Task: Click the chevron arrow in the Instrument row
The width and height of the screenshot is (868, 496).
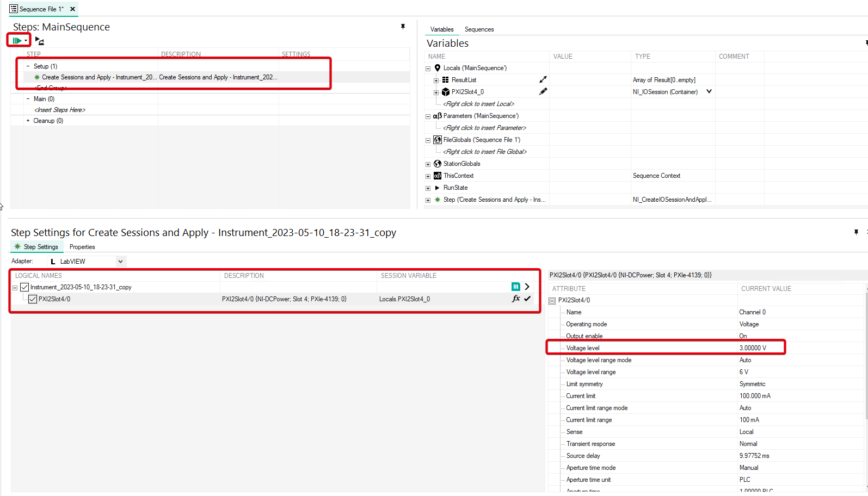Action: pos(527,287)
